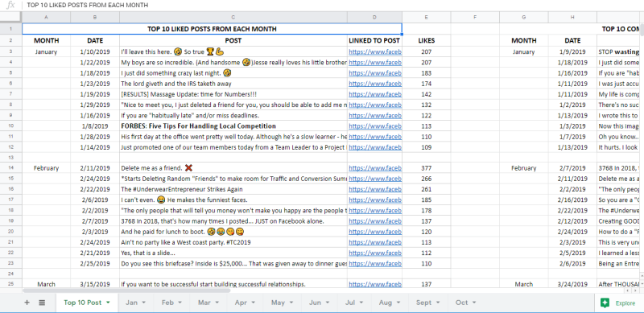Click the horizontal scrollbar thumb
The height and width of the screenshot is (313, 644).
[x=126, y=290]
